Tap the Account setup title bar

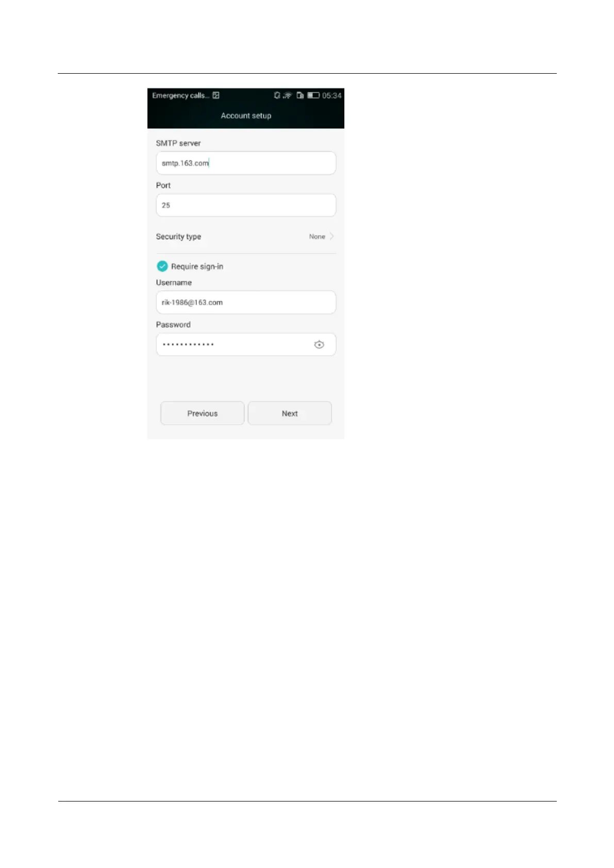point(246,116)
